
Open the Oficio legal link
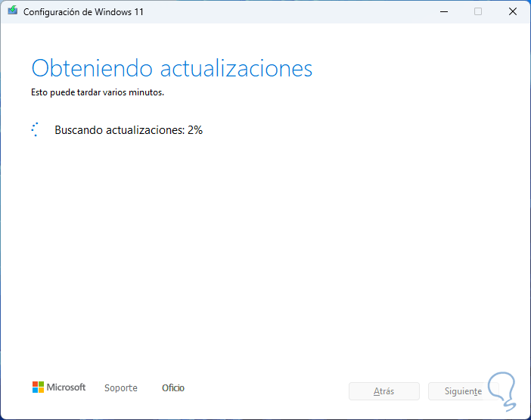click(x=173, y=387)
